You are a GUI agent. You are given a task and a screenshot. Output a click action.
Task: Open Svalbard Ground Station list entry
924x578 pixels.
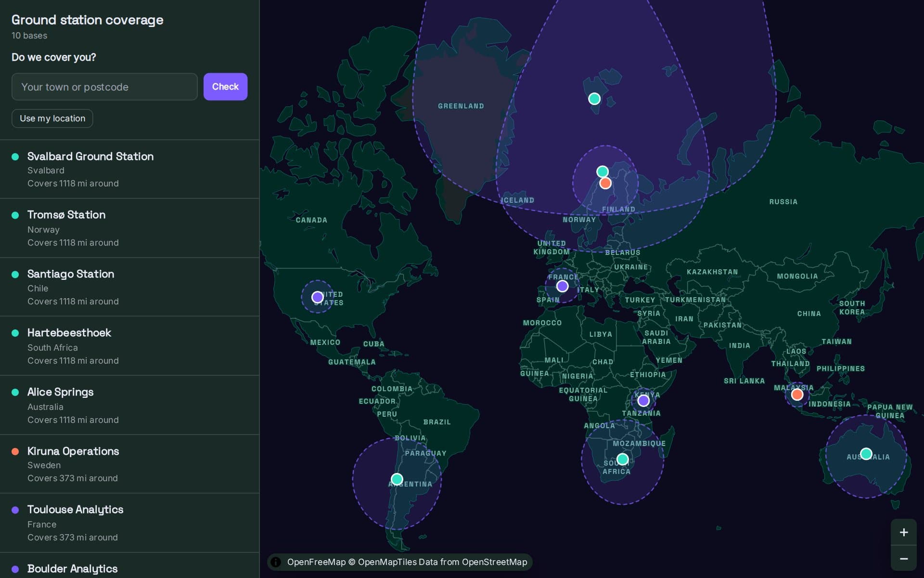(x=129, y=169)
